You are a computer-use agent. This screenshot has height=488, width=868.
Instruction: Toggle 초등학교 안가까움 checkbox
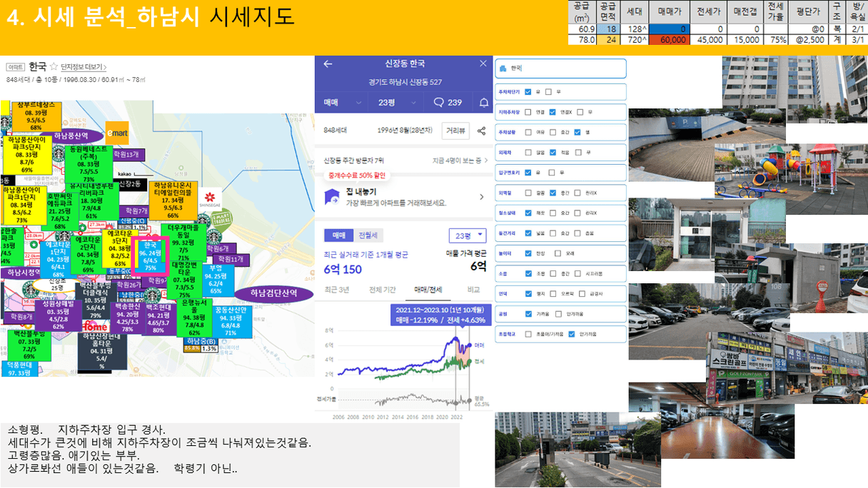tap(571, 334)
